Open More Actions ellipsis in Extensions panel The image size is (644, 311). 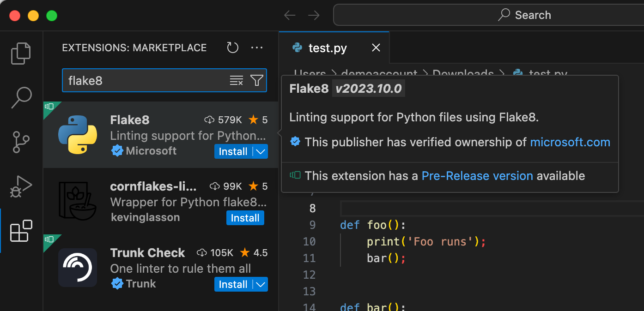pyautogui.click(x=257, y=47)
